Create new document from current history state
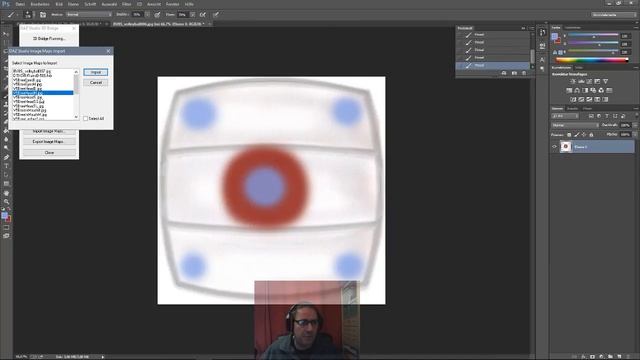 pos(504,73)
